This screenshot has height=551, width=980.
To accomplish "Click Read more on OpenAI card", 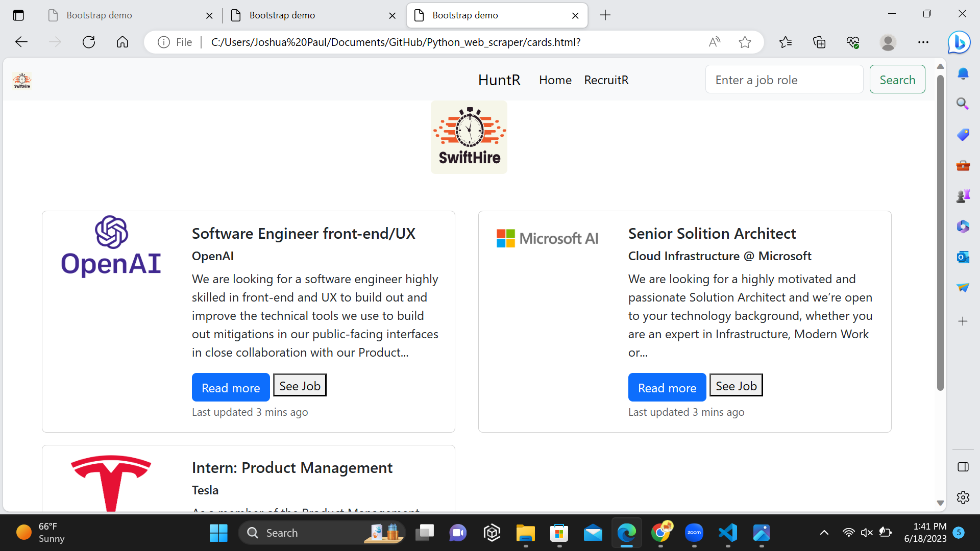I will (231, 388).
